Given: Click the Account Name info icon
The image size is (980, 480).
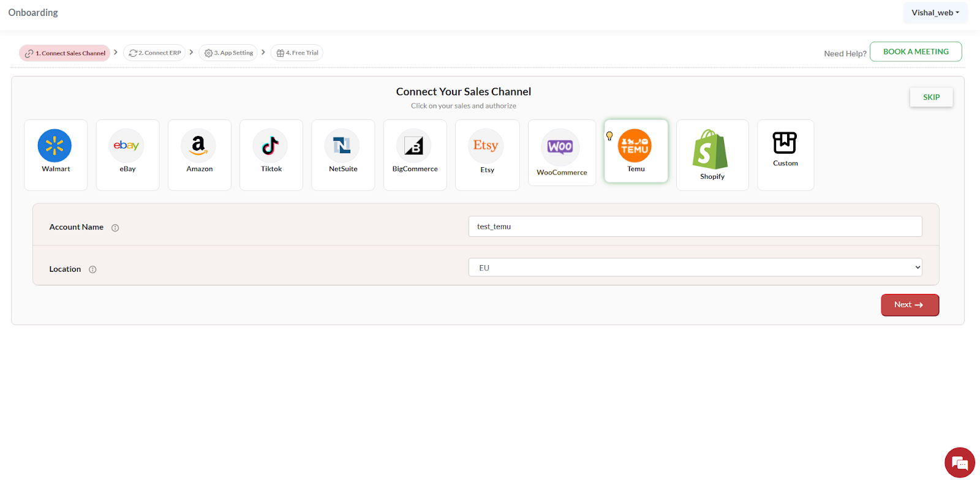Looking at the screenshot, I should pos(115,228).
